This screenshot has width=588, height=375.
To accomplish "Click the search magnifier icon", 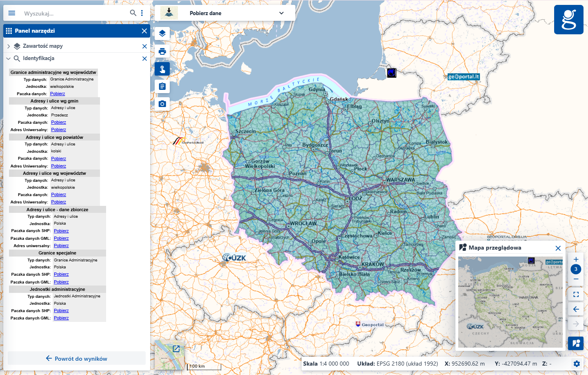I will 133,13.
